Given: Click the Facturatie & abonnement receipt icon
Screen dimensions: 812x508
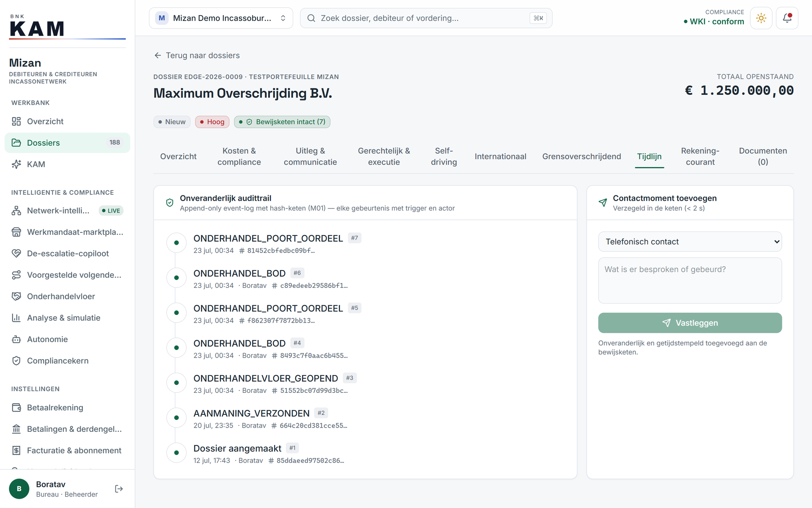Looking at the screenshot, I should (x=16, y=450).
